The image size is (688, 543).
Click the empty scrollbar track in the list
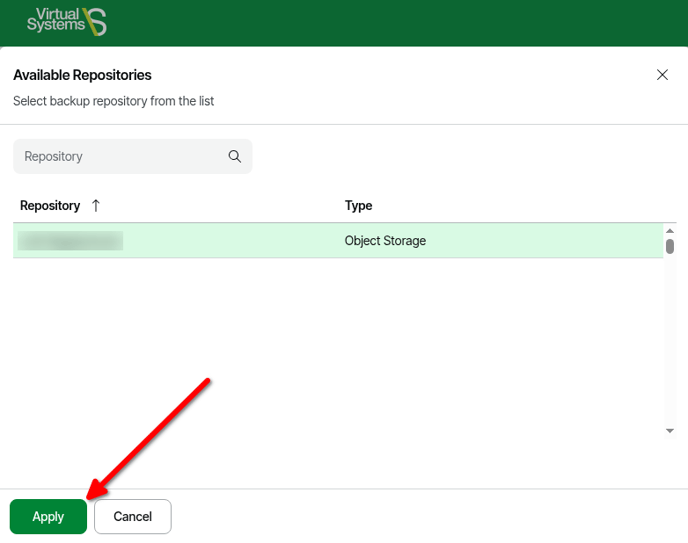coord(670,340)
